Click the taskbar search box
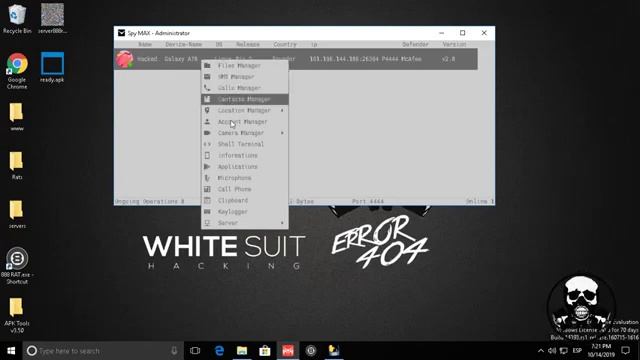640x360 pixels. (x=103, y=351)
